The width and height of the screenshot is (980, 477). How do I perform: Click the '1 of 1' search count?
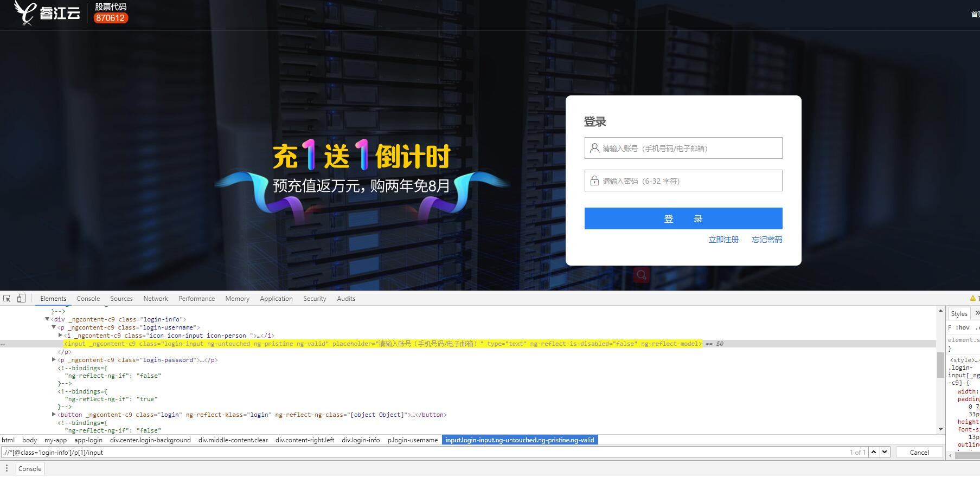pyautogui.click(x=857, y=452)
